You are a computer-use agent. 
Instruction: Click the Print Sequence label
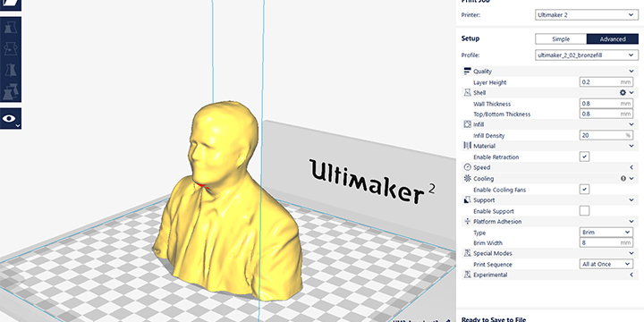click(493, 265)
